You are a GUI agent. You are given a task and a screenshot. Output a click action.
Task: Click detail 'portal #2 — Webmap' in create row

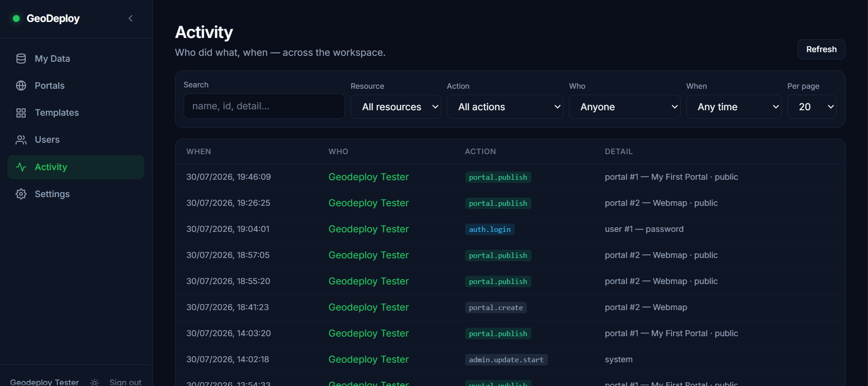(646, 307)
